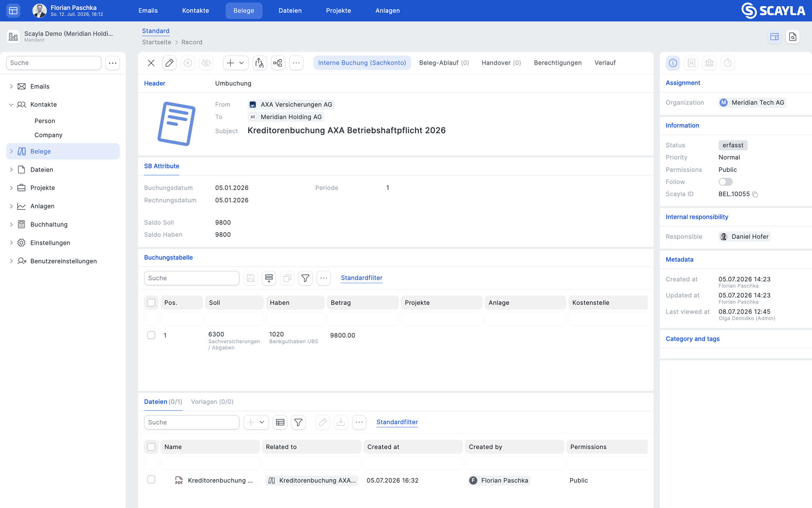Click the duplicate icon in Buchungstabelle toolbar

coord(287,278)
